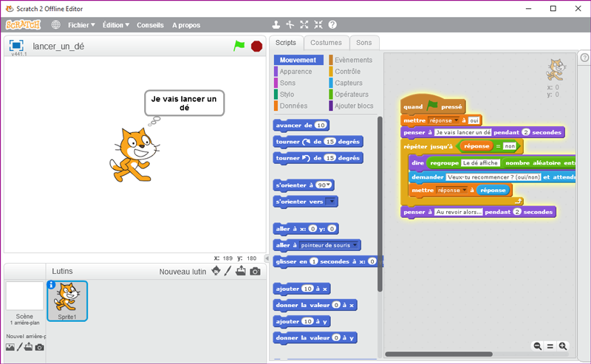Select the Sons block category in the palette
Screen dimensions: 591x364
pyautogui.click(x=287, y=83)
